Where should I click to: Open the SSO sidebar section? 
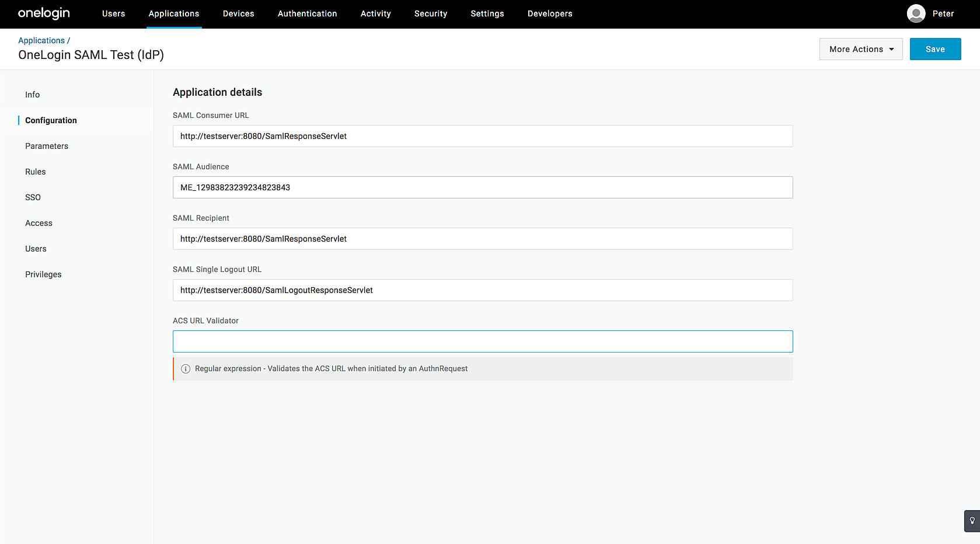pos(33,197)
